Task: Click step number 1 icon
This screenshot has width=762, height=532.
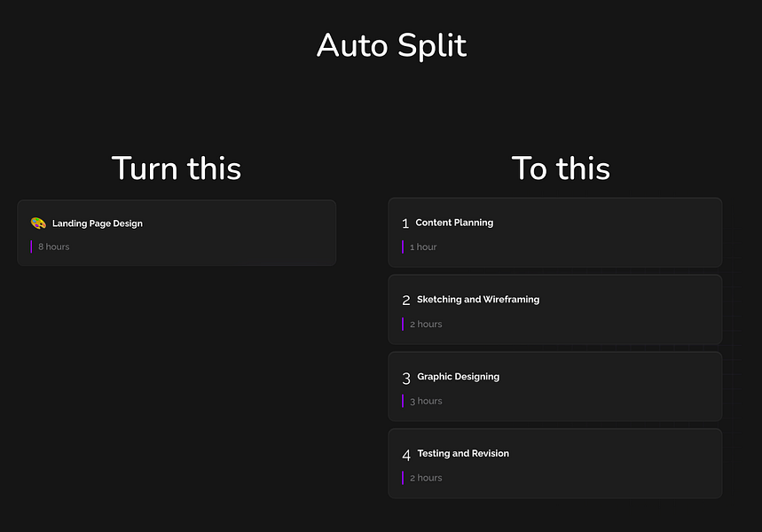Action: tap(405, 223)
